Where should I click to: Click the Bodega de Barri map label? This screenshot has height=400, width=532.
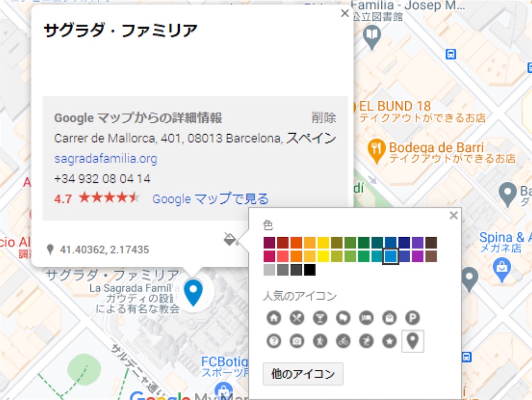pyautogui.click(x=436, y=147)
